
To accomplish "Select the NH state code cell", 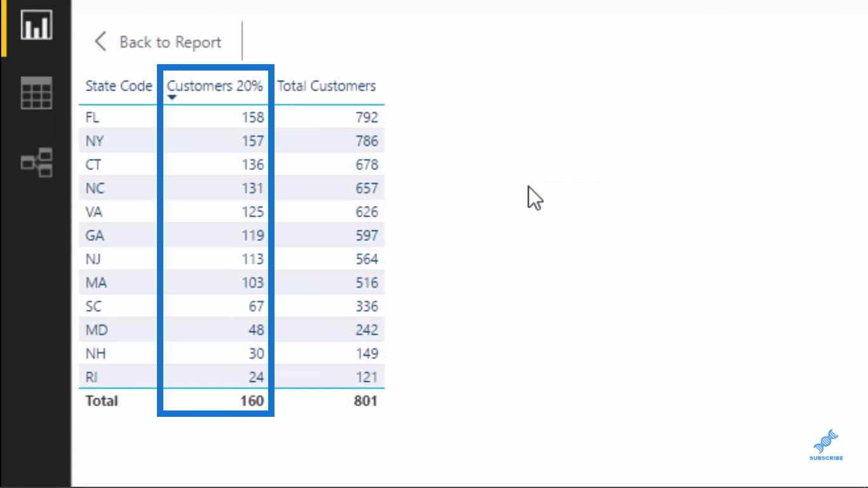I will pyautogui.click(x=95, y=353).
